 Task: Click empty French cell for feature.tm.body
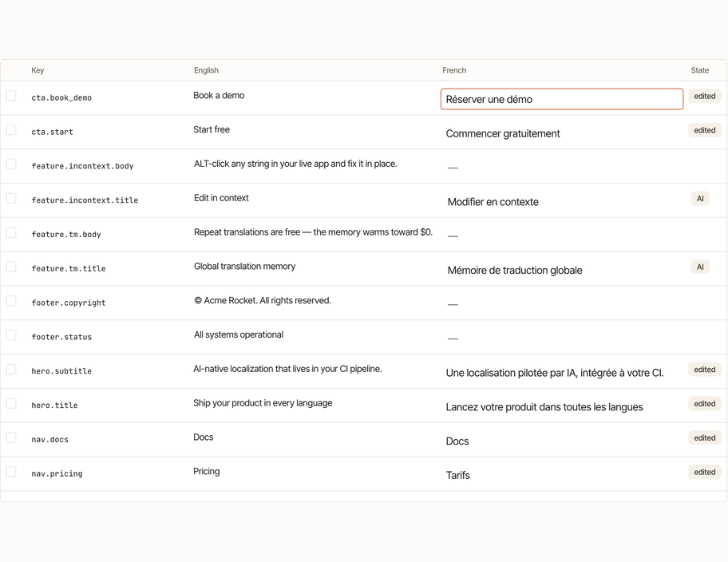point(453,236)
